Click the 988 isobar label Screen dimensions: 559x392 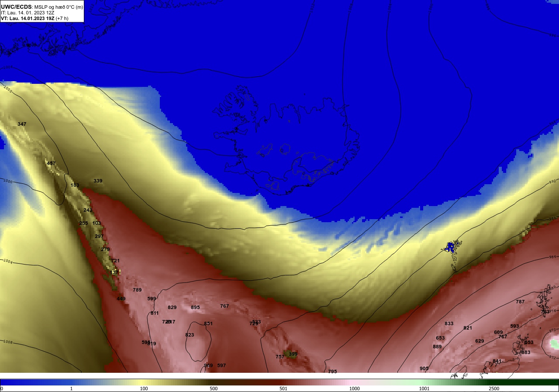pos(553,218)
